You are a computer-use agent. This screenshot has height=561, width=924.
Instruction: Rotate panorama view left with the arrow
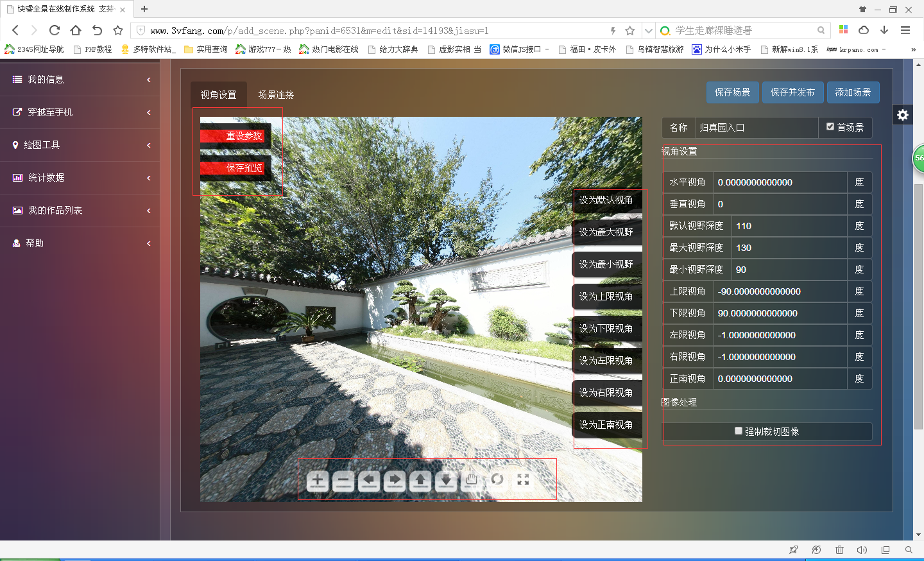(369, 480)
